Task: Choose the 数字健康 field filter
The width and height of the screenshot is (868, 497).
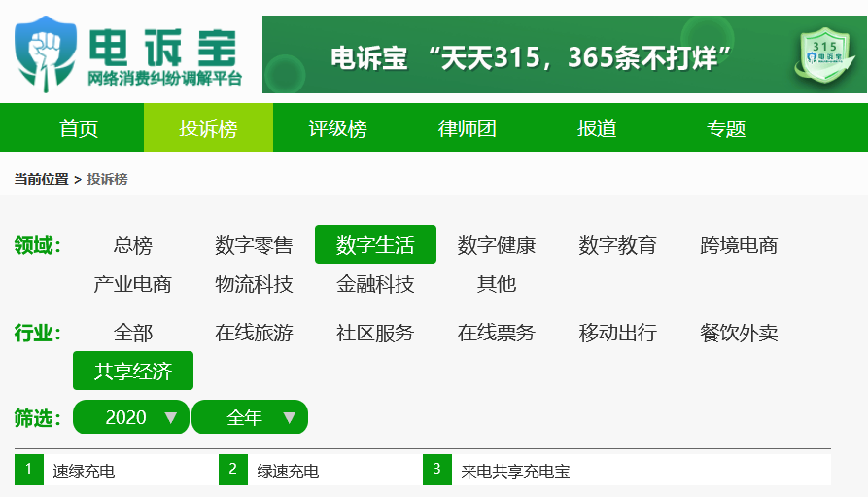Action: tap(497, 244)
